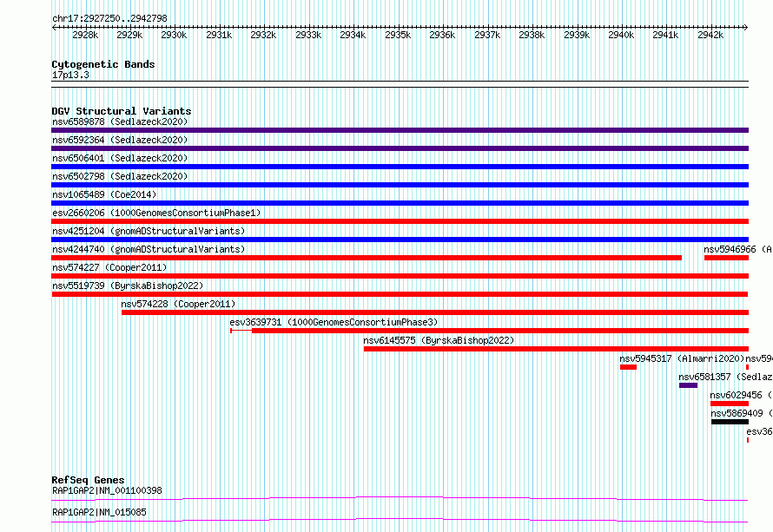Select the 17p13.3 cytogenetic band label

[x=70, y=75]
